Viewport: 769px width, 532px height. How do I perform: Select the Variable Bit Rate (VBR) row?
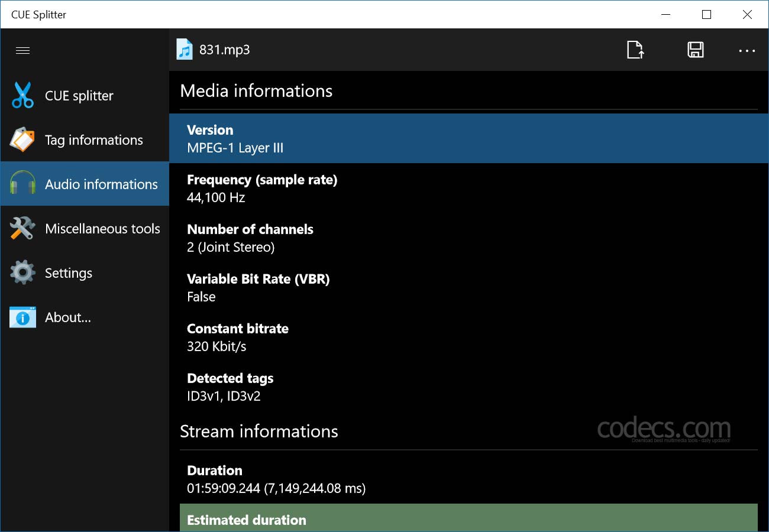pyautogui.click(x=468, y=287)
